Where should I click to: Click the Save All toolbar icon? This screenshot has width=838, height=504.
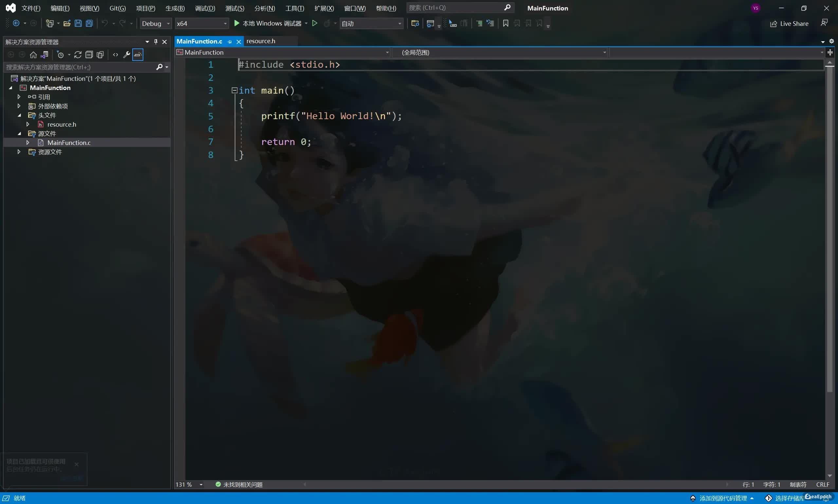coord(89,24)
